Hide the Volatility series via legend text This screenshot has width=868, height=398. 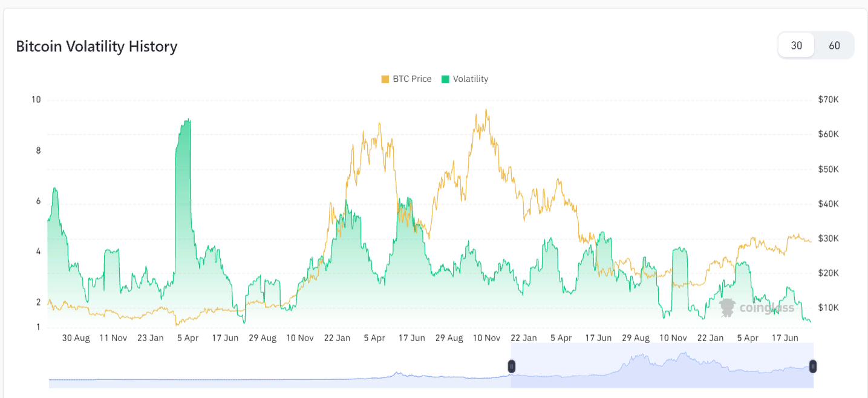click(x=470, y=79)
